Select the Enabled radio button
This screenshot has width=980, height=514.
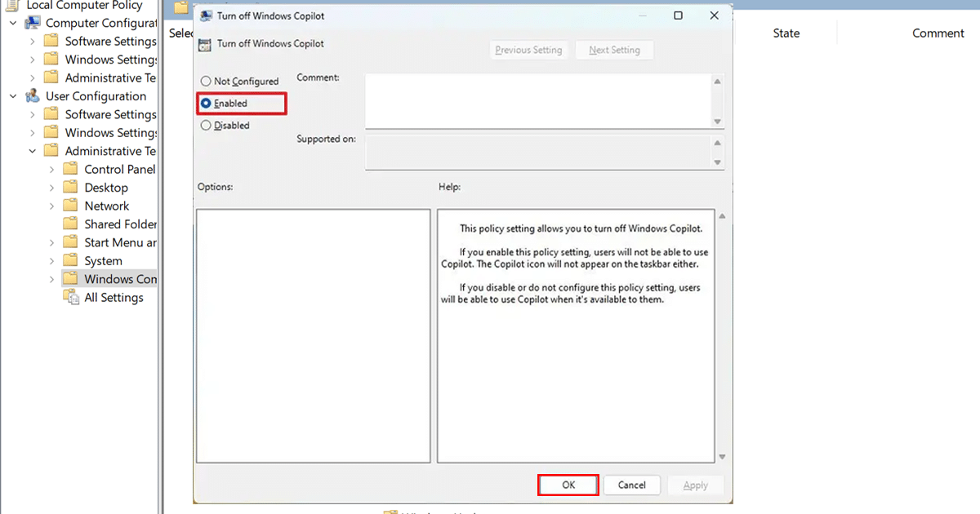206,104
